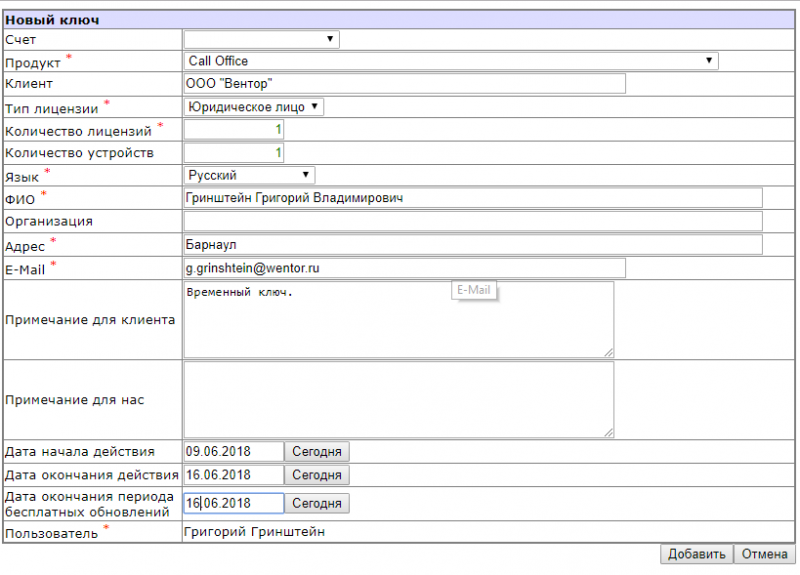Set free updates end date to Сегодня
800x575 pixels.
click(x=317, y=503)
